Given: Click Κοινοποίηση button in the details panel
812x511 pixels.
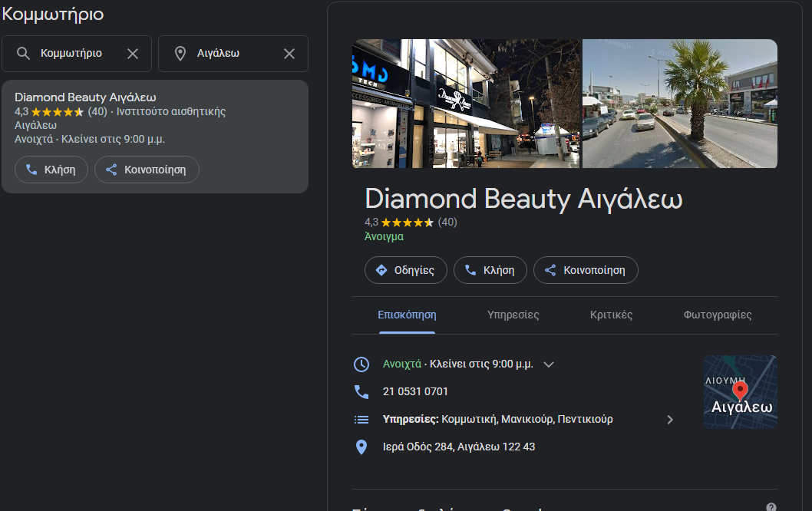Looking at the screenshot, I should (x=586, y=270).
